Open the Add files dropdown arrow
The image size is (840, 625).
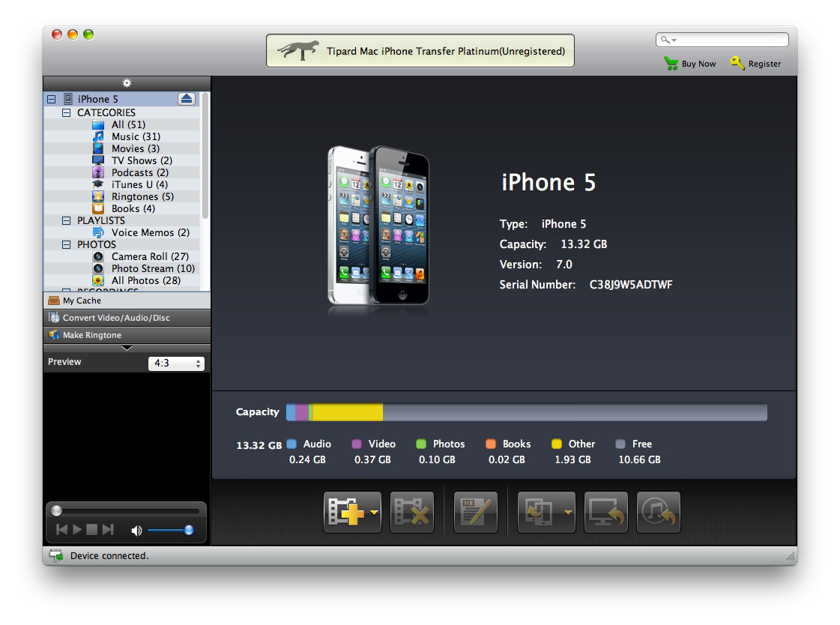[375, 513]
